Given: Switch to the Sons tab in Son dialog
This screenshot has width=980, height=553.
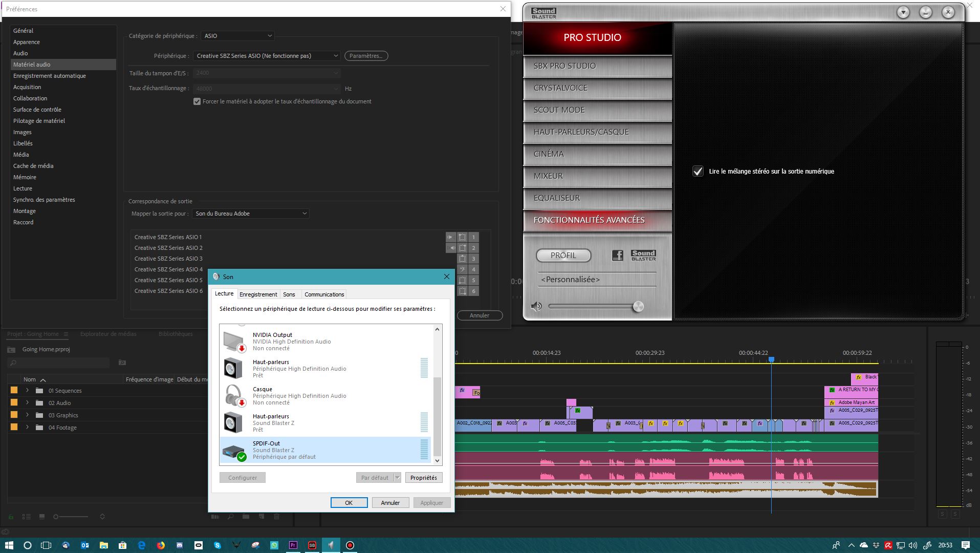Looking at the screenshot, I should (x=289, y=294).
